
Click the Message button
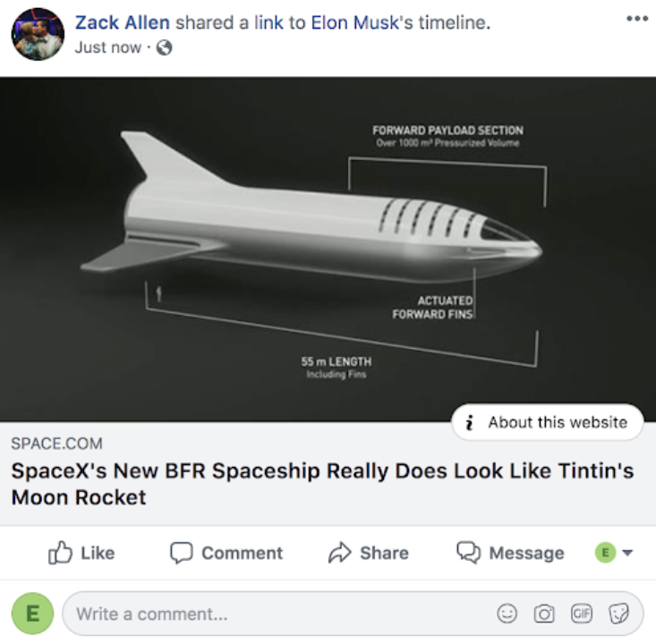[510, 553]
